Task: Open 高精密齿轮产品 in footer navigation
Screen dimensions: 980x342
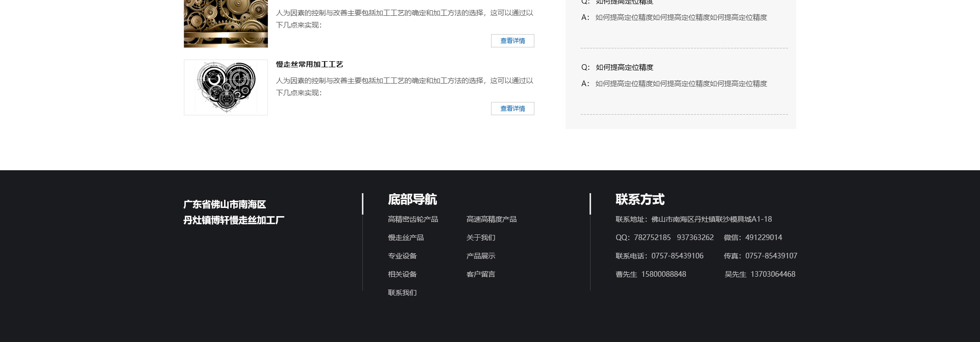Action: pyautogui.click(x=412, y=219)
